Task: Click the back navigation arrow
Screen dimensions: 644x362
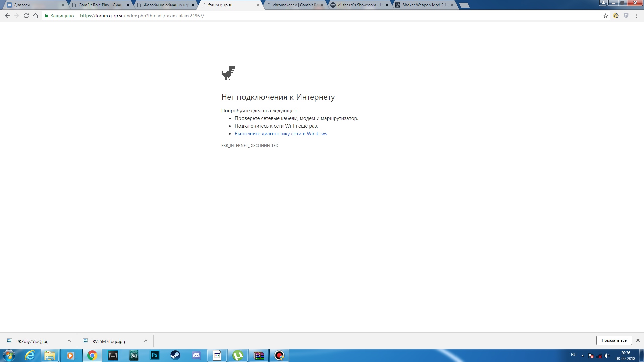Action: point(7,16)
